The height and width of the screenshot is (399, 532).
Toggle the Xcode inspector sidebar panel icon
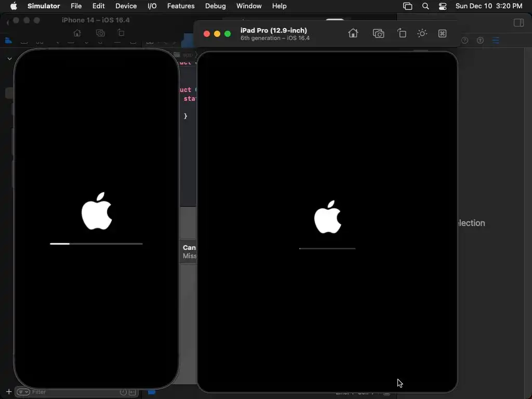click(519, 23)
